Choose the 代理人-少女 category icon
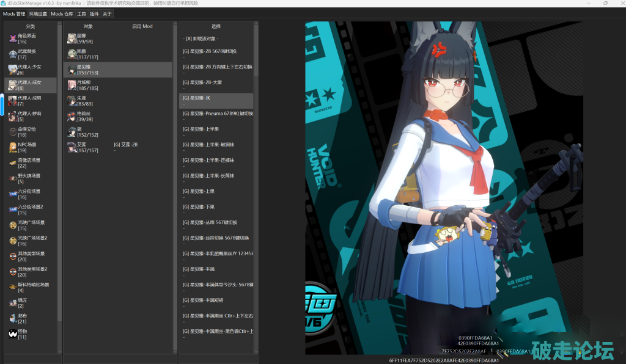Viewport: 626px width, 364px height. (x=13, y=69)
